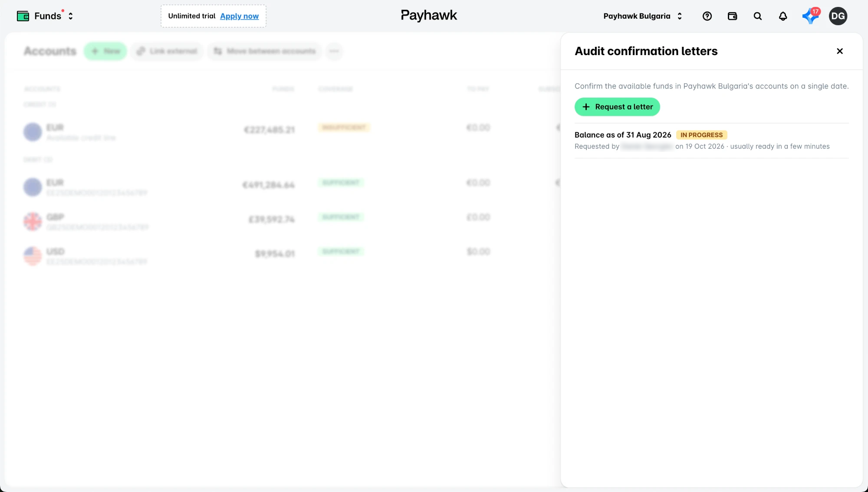Click the €491,284.64 funds amount
Viewport: 868px width, 492px height.
point(269,185)
